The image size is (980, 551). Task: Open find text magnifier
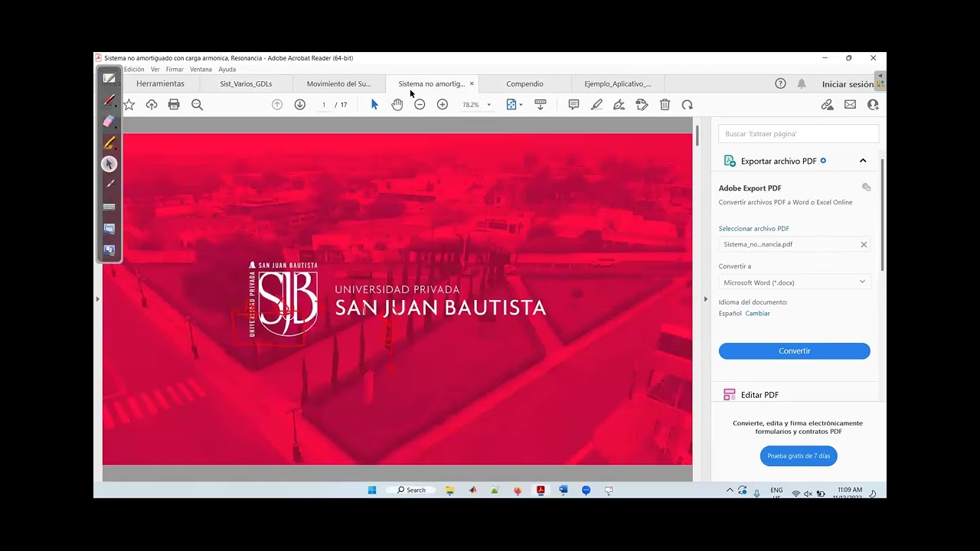(197, 105)
